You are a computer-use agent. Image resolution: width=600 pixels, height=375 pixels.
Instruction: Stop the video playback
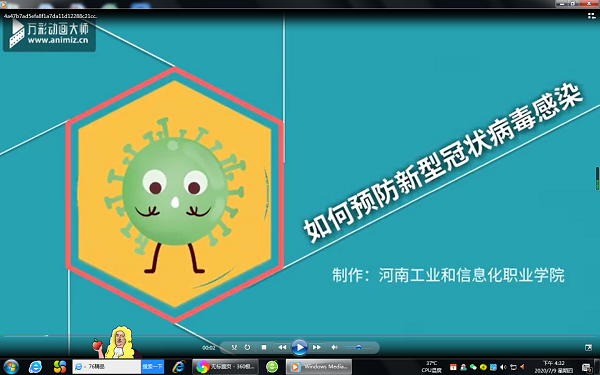pos(264,347)
